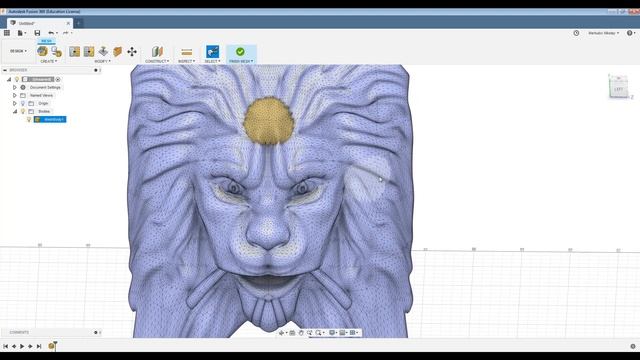Click the Select tool icon
Image resolution: width=640 pixels, height=360 pixels.
click(212, 51)
